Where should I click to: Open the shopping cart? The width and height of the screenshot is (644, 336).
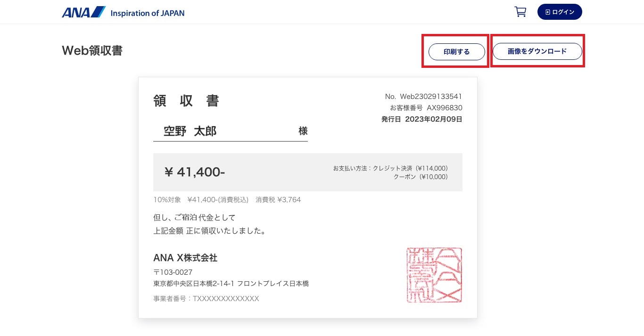520,12
